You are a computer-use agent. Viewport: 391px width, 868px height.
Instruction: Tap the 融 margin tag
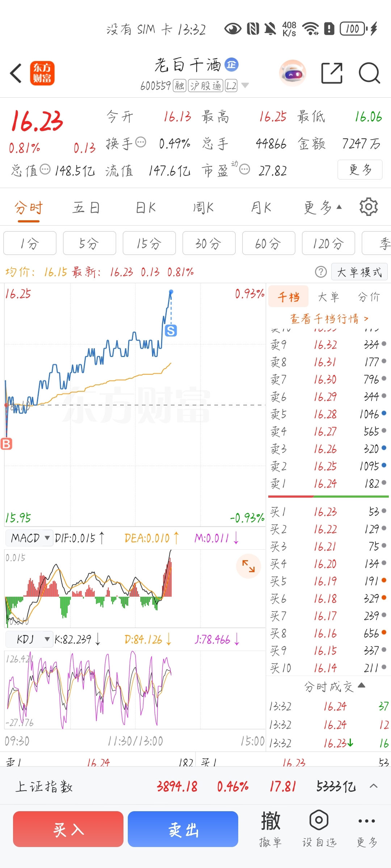click(179, 86)
